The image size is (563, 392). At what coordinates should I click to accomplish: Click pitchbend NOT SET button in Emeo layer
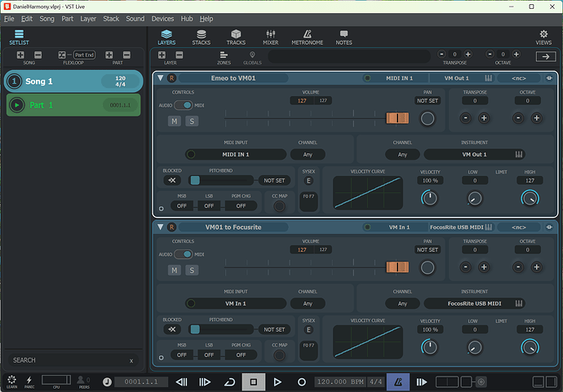pyautogui.click(x=274, y=180)
